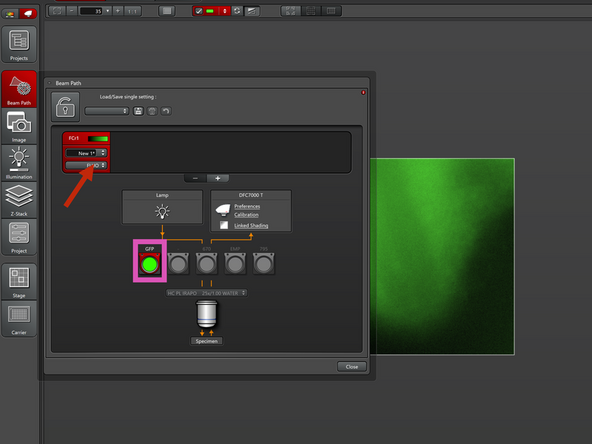Select the GFP filter cube
Image resolution: width=592 pixels, height=444 pixels.
(x=150, y=263)
